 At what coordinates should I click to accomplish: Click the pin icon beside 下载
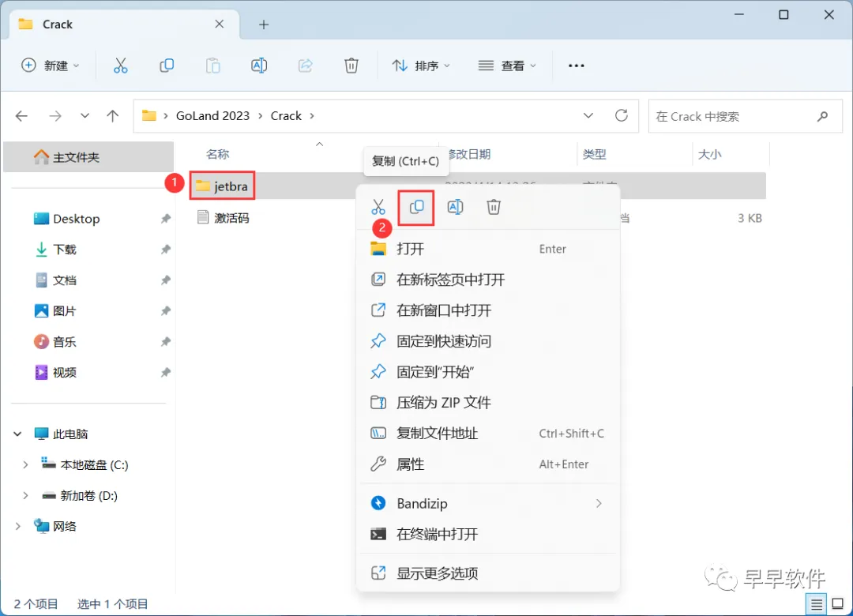pyautogui.click(x=165, y=250)
